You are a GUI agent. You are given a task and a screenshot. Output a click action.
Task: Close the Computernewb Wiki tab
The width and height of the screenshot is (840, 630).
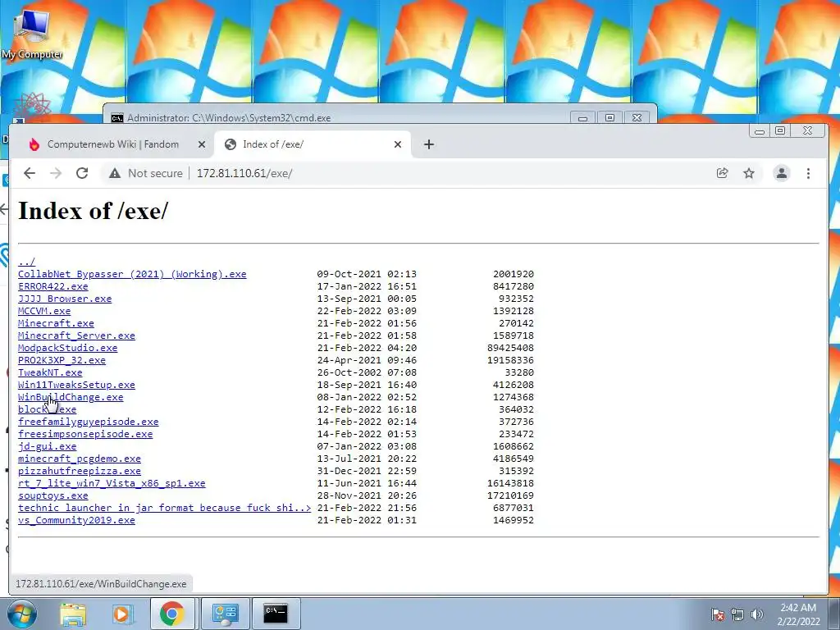(x=202, y=144)
